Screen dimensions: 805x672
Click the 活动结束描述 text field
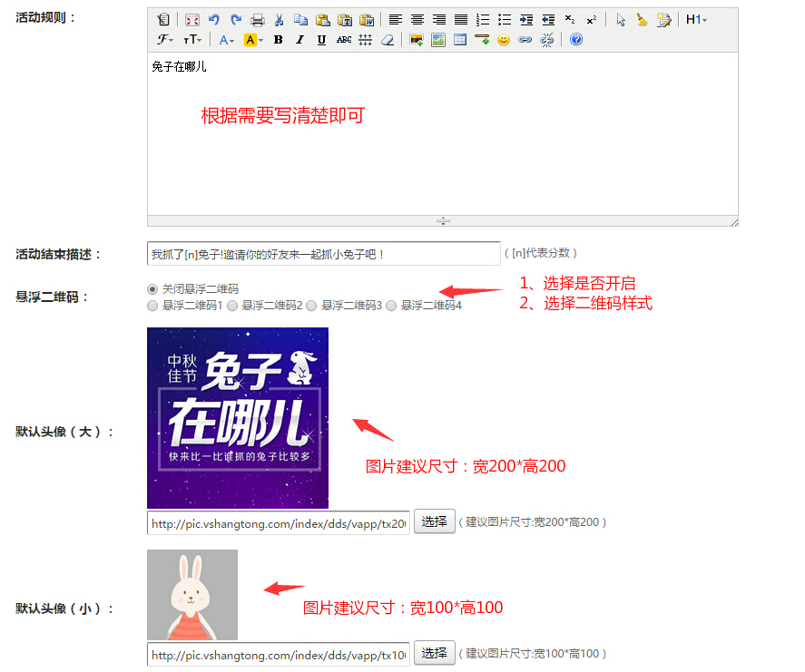pos(323,254)
